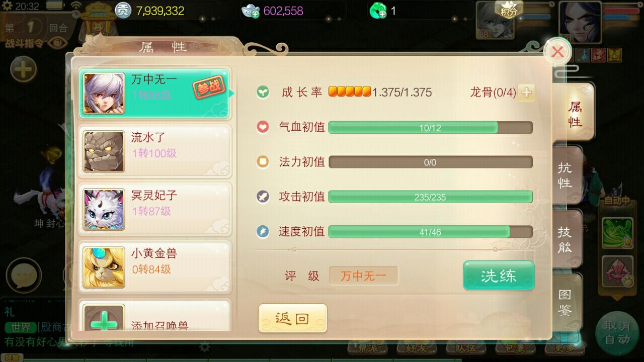Screen dimensions: 644x362
Task: Tap the green jade currency plus icon
Action: [378, 11]
